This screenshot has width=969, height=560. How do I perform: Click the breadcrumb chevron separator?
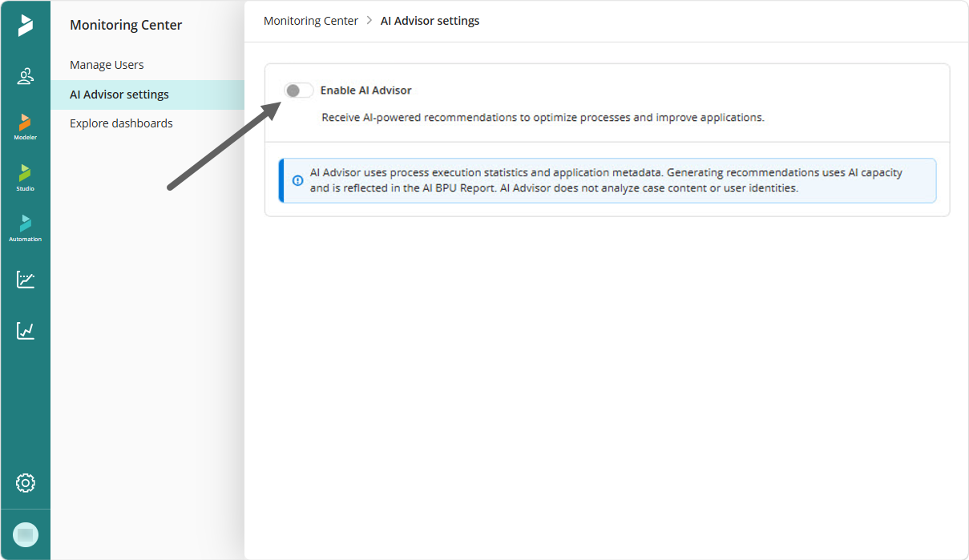coord(369,21)
